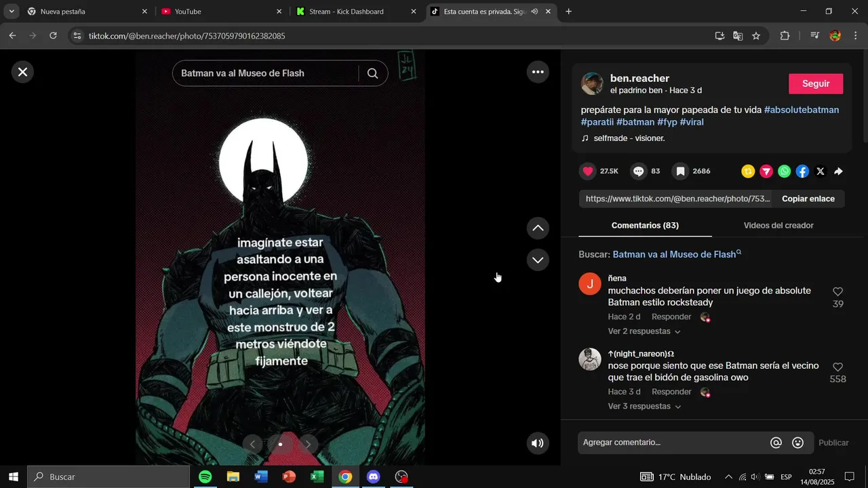
Task: Mute the sound with the speaker icon
Action: coord(538,443)
